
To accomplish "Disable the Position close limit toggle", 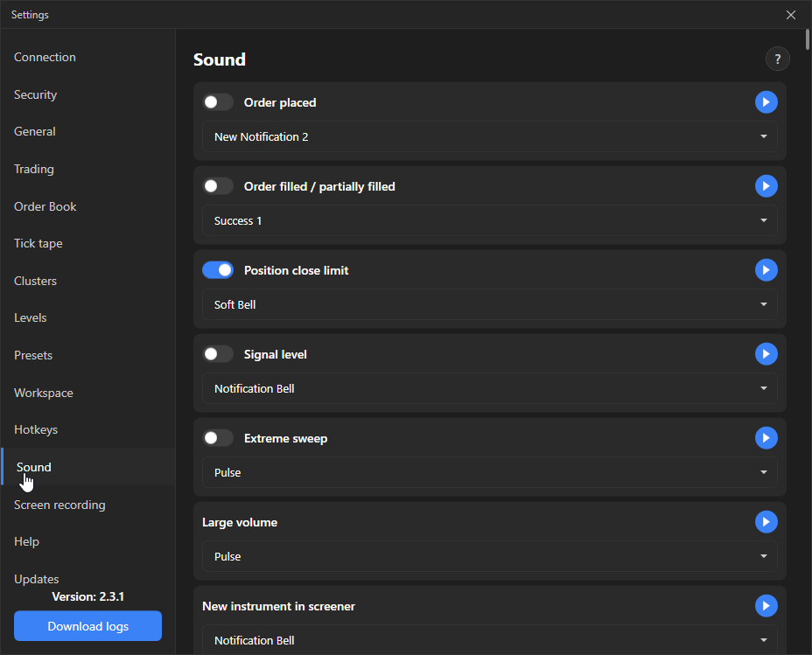I will [218, 270].
